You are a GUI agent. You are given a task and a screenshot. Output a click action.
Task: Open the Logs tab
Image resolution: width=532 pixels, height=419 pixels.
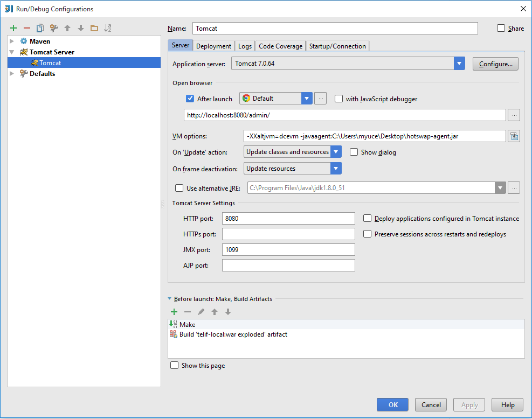[245, 46]
